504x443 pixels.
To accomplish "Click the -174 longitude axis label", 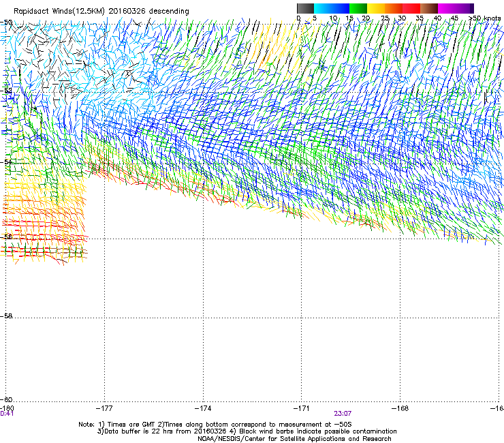I will click(203, 408).
